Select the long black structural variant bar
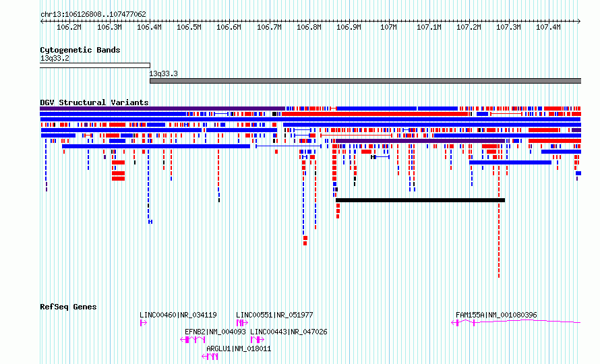The width and height of the screenshot is (600, 364). click(420, 200)
